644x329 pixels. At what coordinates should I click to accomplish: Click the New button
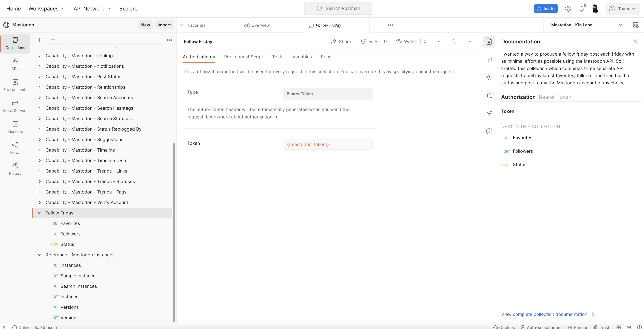[x=146, y=25]
